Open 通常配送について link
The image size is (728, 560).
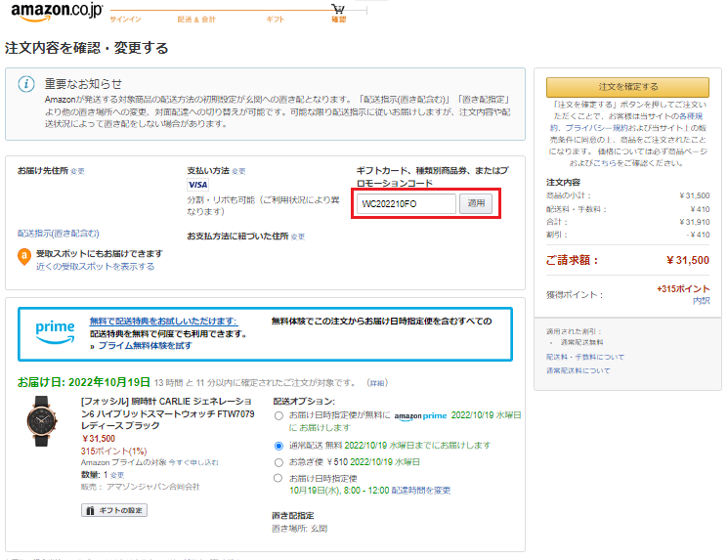pyautogui.click(x=578, y=370)
